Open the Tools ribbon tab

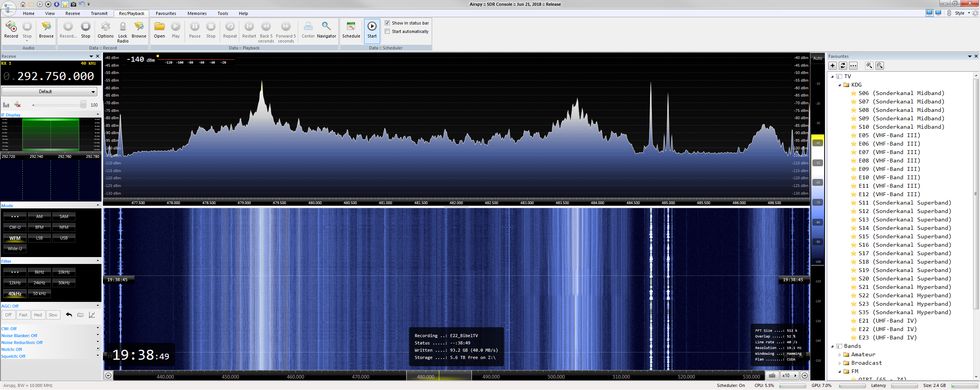223,13
